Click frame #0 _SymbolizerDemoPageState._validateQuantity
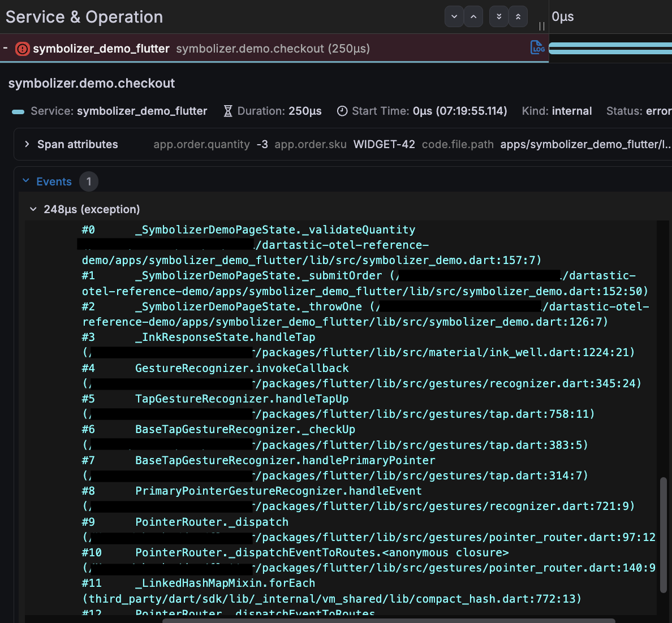672x623 pixels. pyautogui.click(x=248, y=230)
